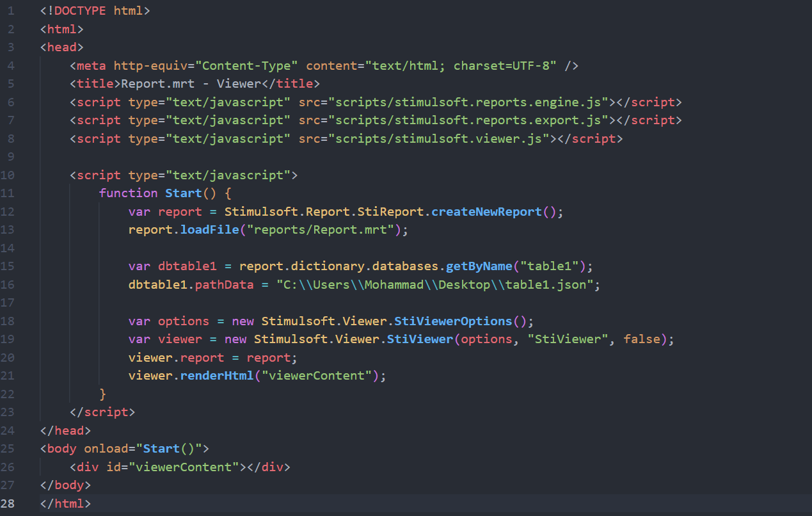812x516 pixels.
Task: Click the renderHtml method name
Action: (x=218, y=376)
